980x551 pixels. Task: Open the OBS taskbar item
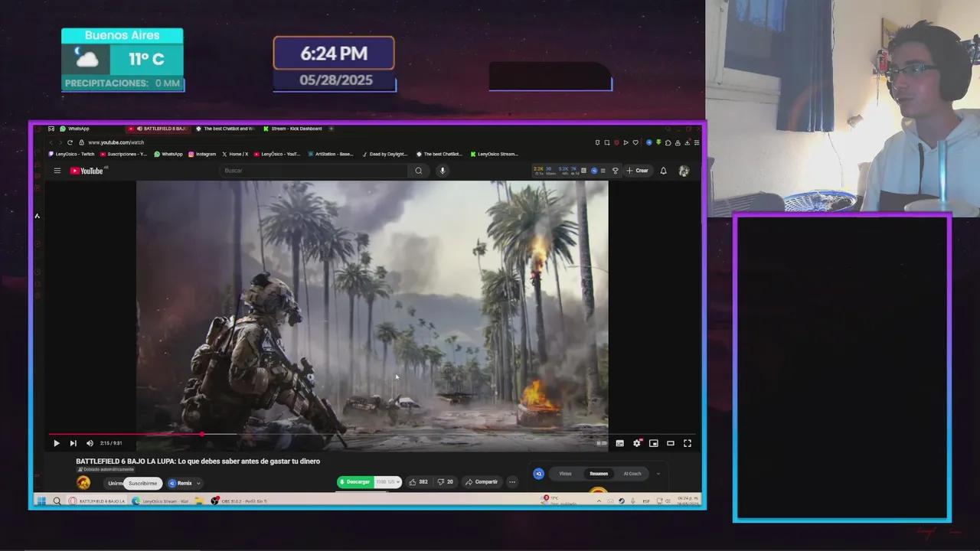(x=240, y=501)
